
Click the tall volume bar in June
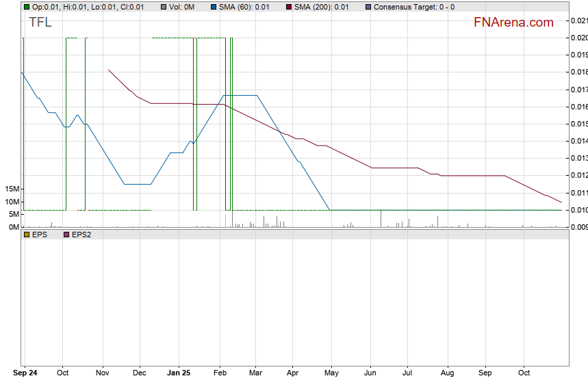click(x=381, y=218)
